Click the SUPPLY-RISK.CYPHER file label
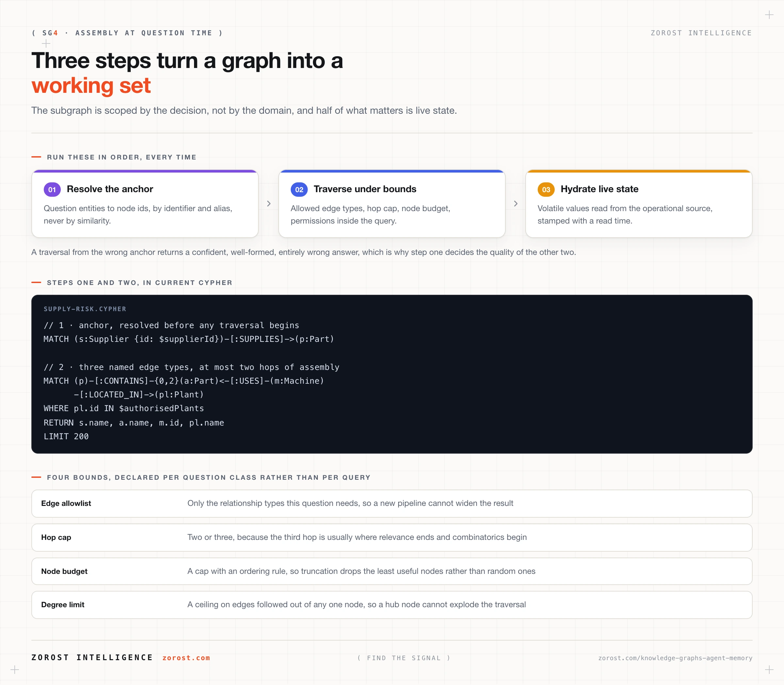The width and height of the screenshot is (784, 685). (x=85, y=309)
